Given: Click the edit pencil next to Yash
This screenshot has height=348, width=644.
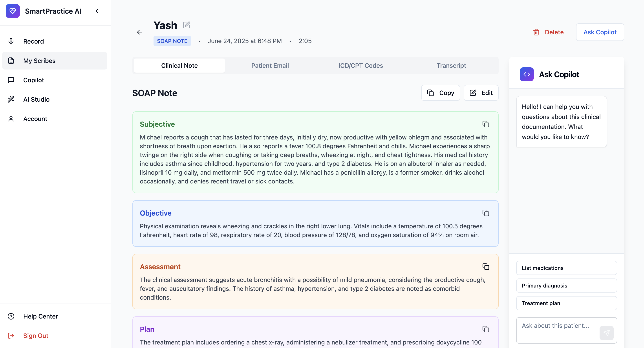Looking at the screenshot, I should click(x=187, y=25).
